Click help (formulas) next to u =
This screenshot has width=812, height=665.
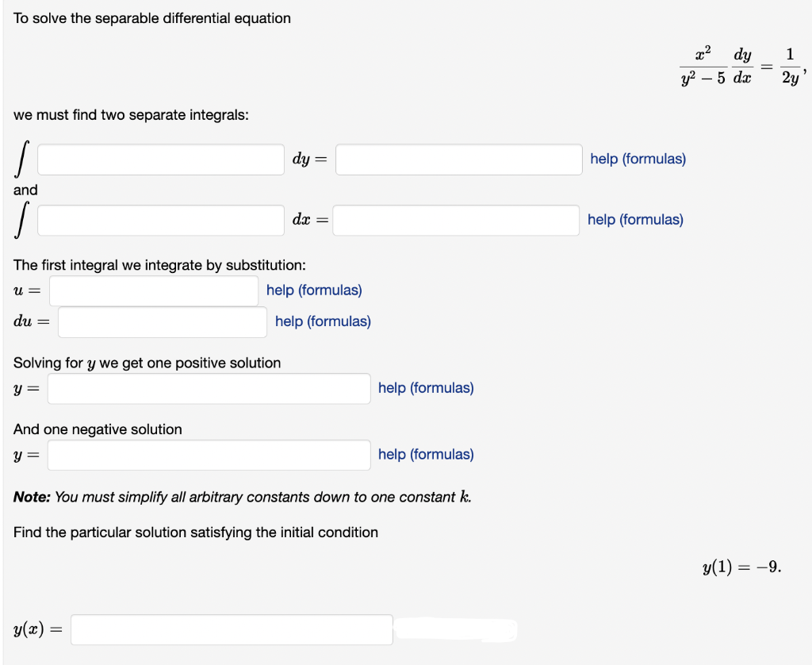tap(314, 290)
